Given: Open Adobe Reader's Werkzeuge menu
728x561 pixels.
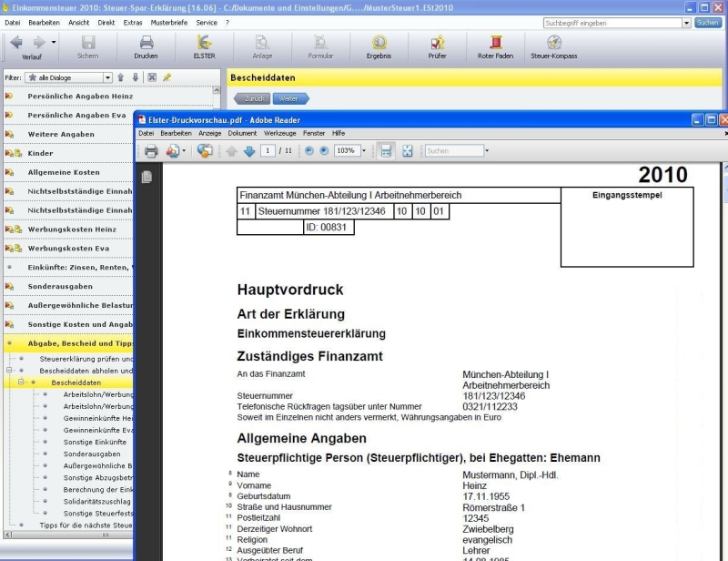Looking at the screenshot, I should tap(280, 133).
